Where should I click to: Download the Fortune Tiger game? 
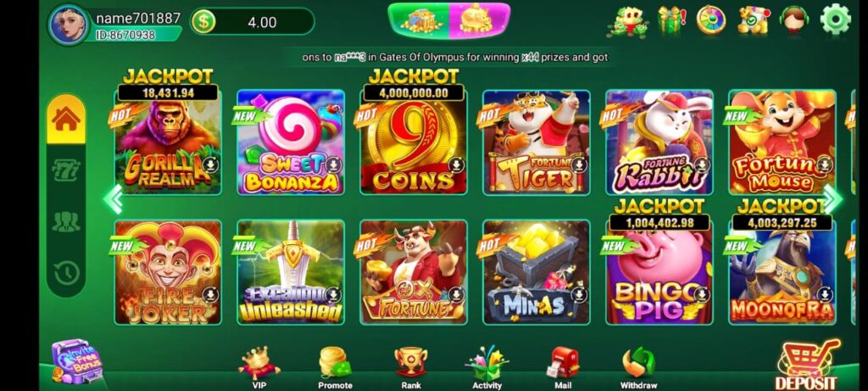click(x=578, y=165)
